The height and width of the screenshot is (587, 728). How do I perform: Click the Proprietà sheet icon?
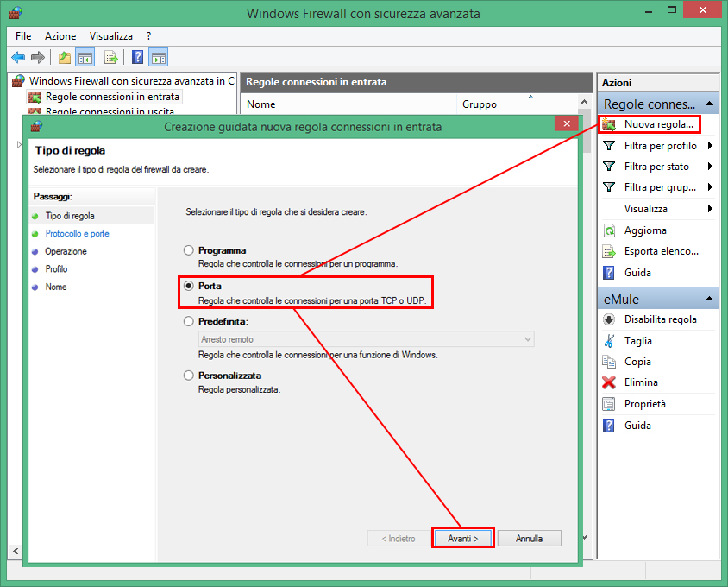coord(609,404)
